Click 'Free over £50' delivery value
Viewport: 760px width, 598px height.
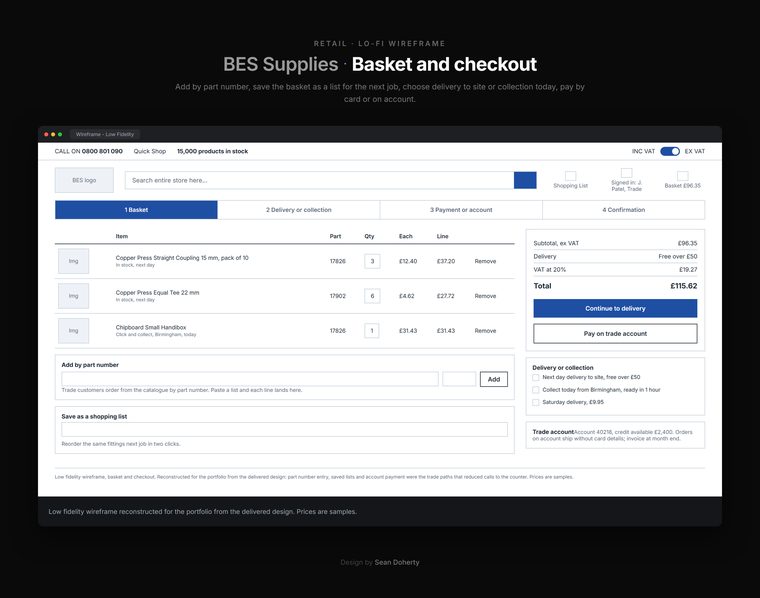coord(678,256)
